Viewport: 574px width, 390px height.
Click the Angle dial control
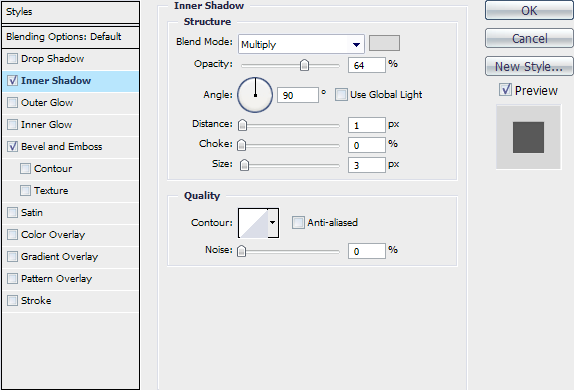[x=255, y=95]
